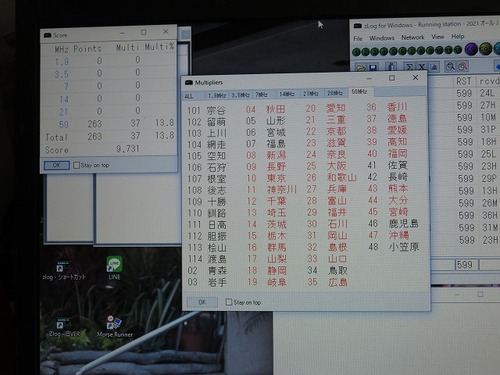
Task: Click multiplier entry 34 鳥取
Action: click(x=327, y=270)
